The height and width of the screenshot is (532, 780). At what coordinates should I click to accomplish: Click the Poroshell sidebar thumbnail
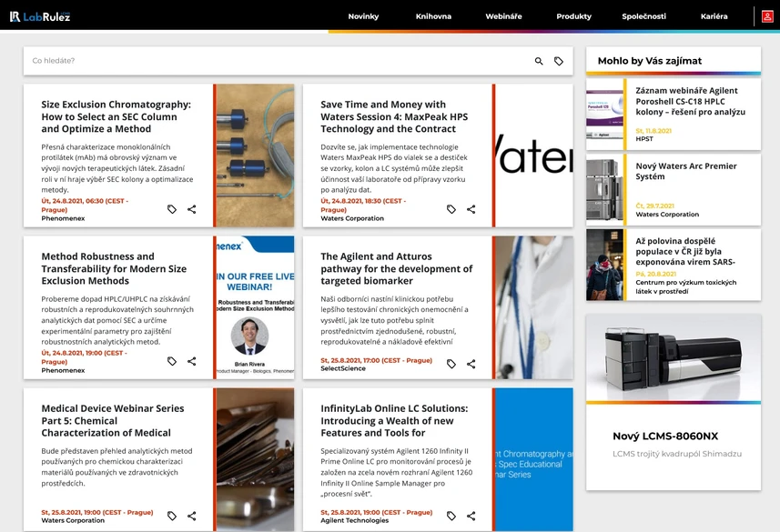(x=604, y=115)
